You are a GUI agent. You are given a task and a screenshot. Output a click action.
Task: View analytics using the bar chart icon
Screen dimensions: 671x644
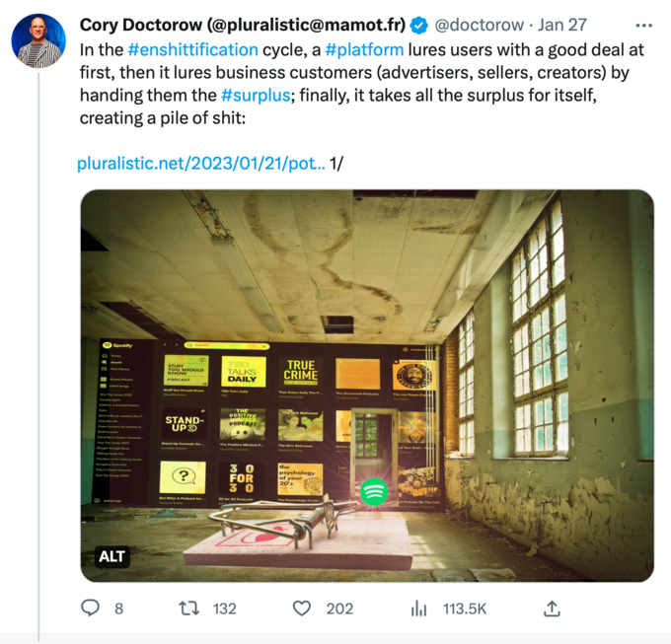tap(418, 608)
